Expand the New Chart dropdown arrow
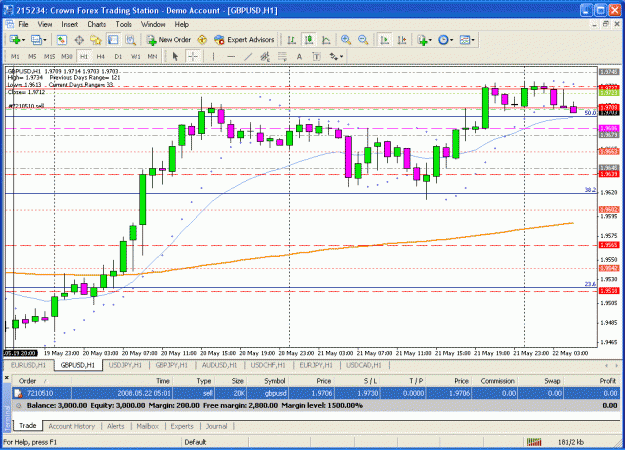 [x=24, y=40]
